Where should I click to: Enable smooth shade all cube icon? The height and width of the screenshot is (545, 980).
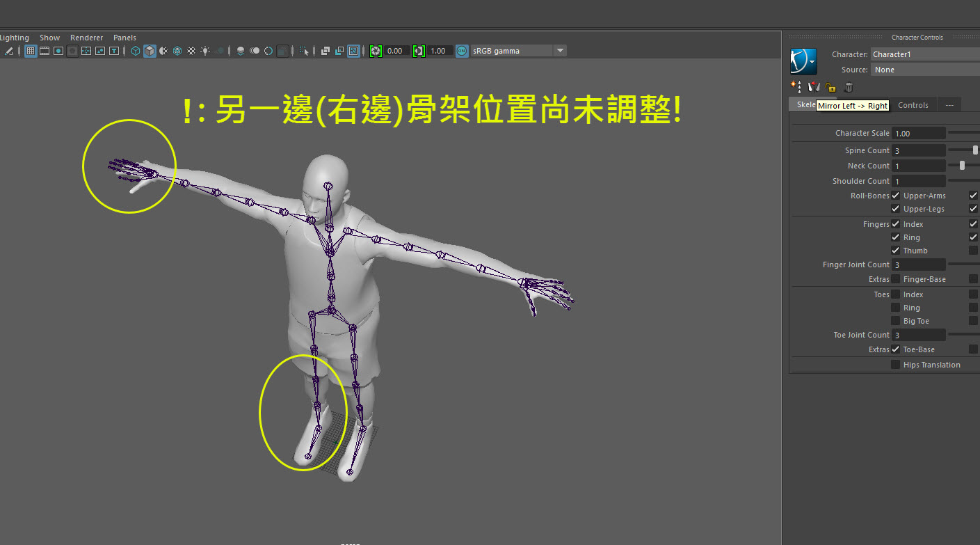[150, 51]
